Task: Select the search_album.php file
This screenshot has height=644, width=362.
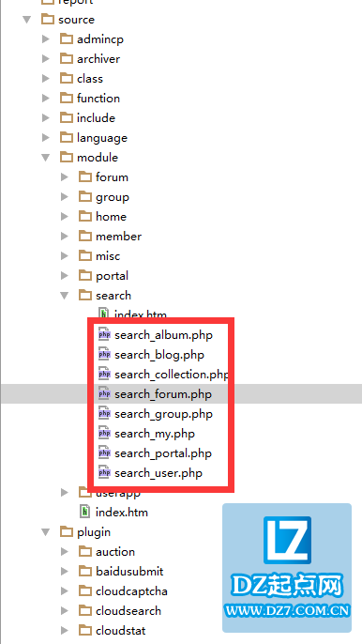Action: tap(164, 335)
